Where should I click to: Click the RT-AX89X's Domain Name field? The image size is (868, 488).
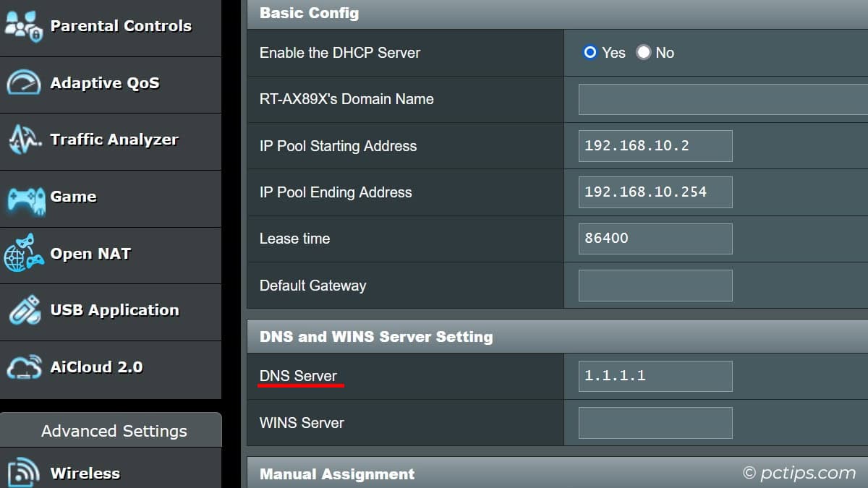(x=722, y=99)
